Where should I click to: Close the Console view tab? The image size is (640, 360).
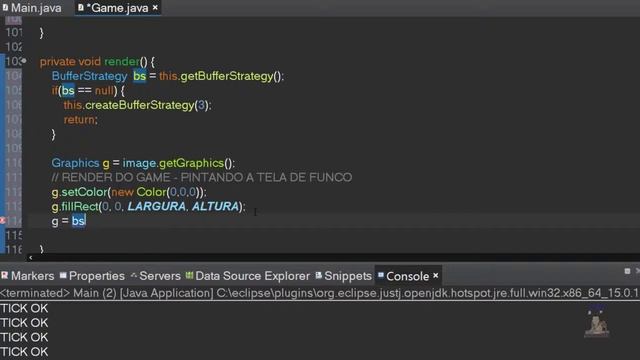[436, 276]
